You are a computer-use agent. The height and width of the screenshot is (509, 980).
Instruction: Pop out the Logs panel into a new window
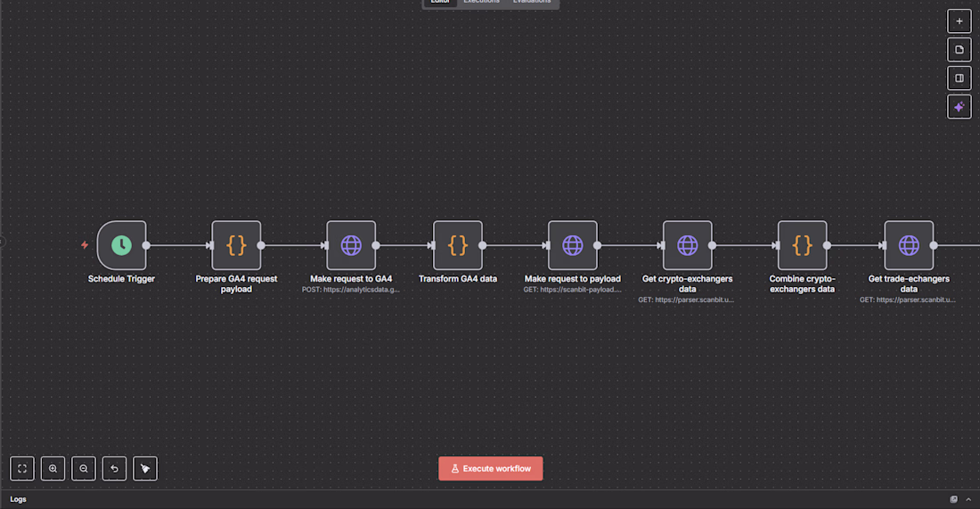coord(954,499)
